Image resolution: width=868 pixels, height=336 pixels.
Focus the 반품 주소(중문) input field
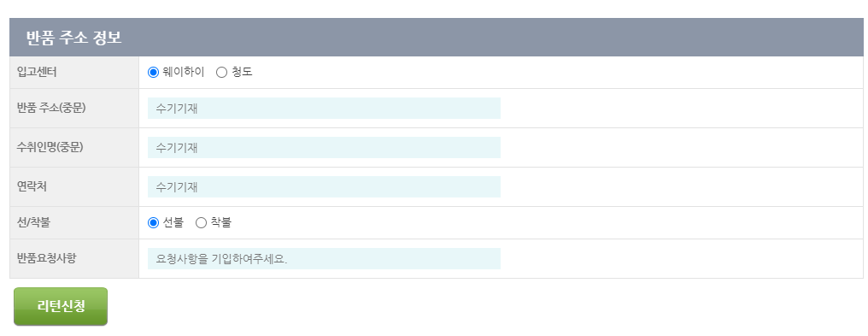click(324, 109)
